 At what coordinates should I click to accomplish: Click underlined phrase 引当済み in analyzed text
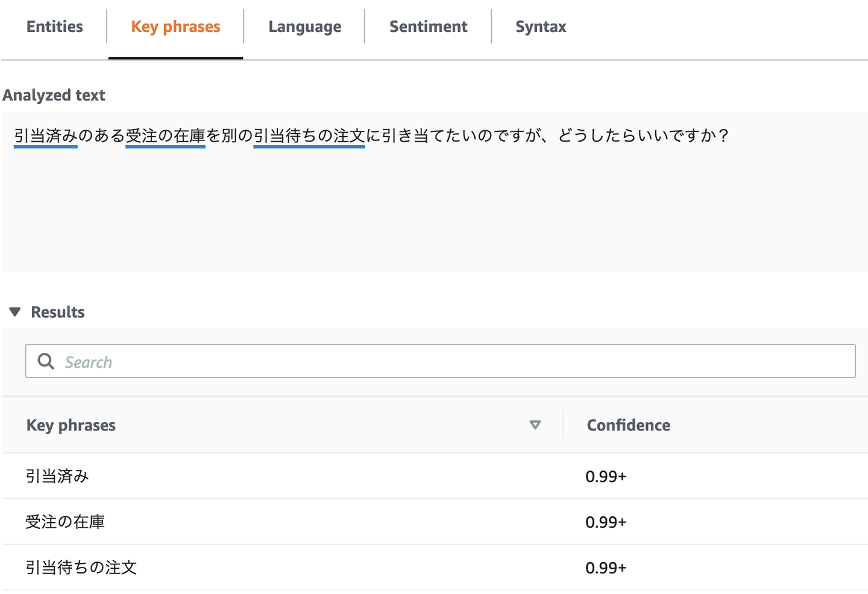(x=46, y=136)
